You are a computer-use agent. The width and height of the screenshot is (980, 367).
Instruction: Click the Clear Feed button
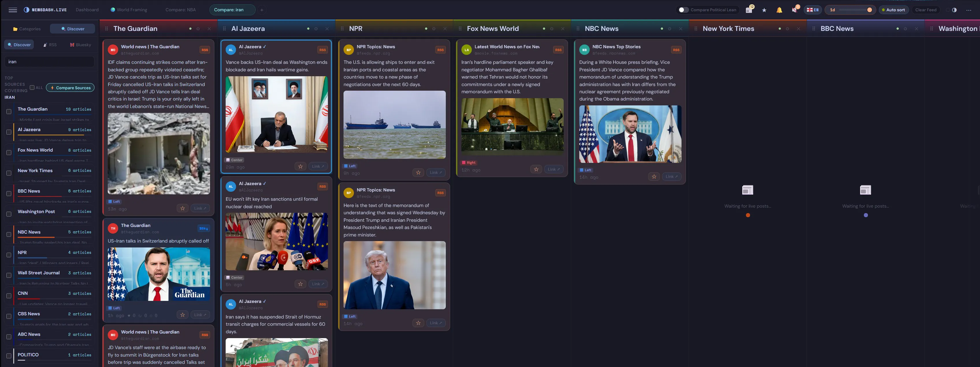coord(926,10)
